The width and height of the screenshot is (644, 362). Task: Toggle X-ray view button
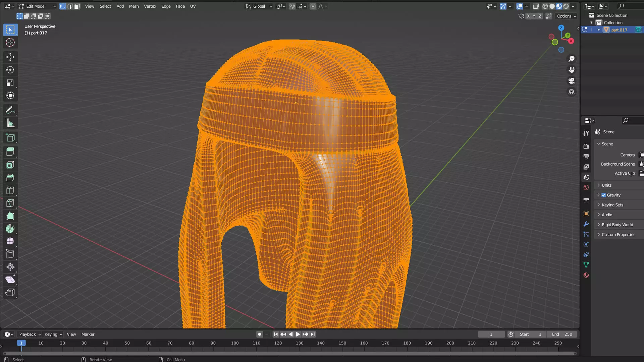(x=536, y=6)
